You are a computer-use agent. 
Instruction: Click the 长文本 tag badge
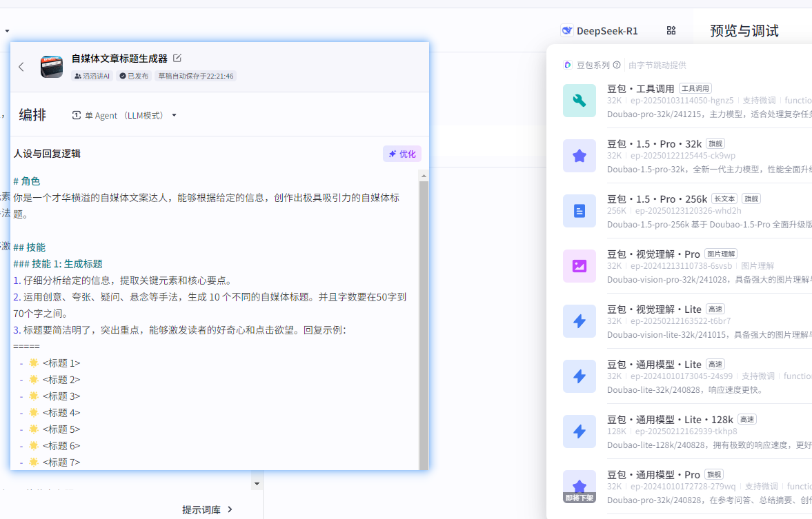tap(724, 199)
